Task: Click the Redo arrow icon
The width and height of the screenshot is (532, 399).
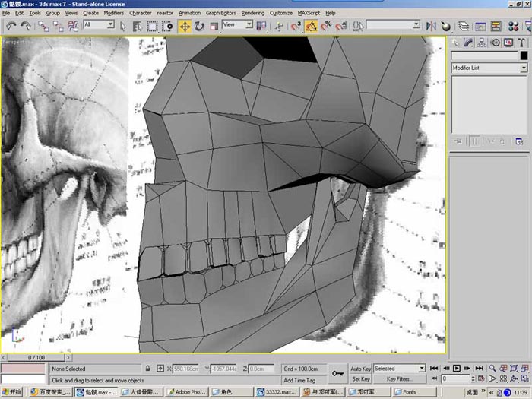Action: pos(26,26)
